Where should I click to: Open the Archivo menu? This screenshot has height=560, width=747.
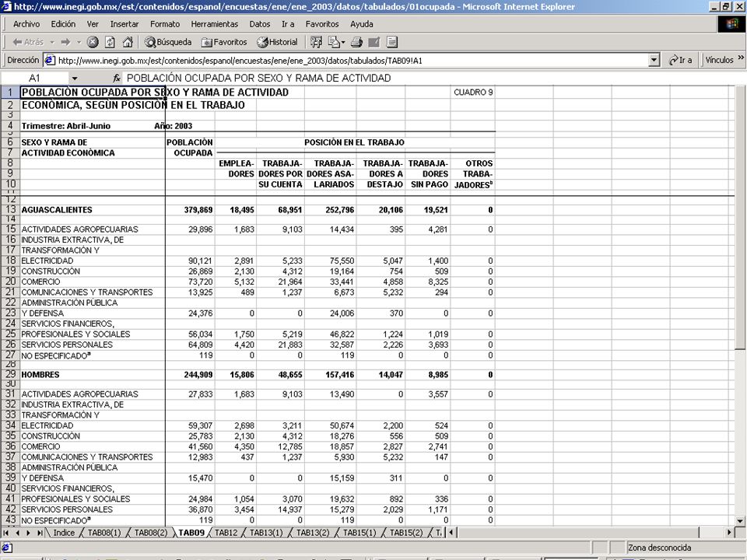point(26,24)
